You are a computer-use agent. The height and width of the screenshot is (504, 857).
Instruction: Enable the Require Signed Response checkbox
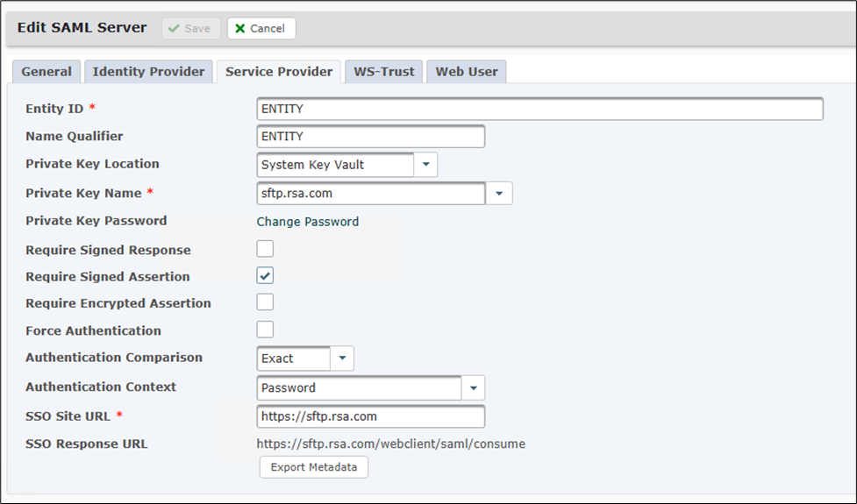pyautogui.click(x=265, y=249)
